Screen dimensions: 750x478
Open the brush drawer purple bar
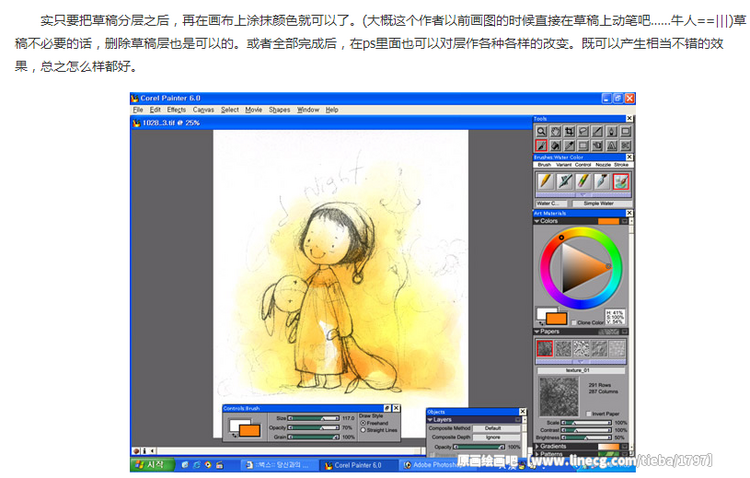point(583,195)
